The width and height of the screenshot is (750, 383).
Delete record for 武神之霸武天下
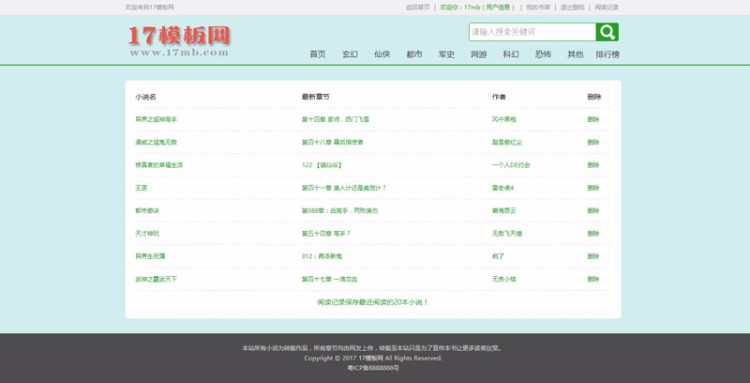593,279
